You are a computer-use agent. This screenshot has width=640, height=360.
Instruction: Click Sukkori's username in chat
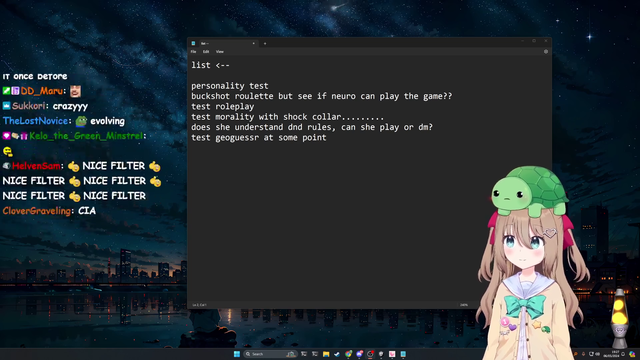(x=28, y=106)
